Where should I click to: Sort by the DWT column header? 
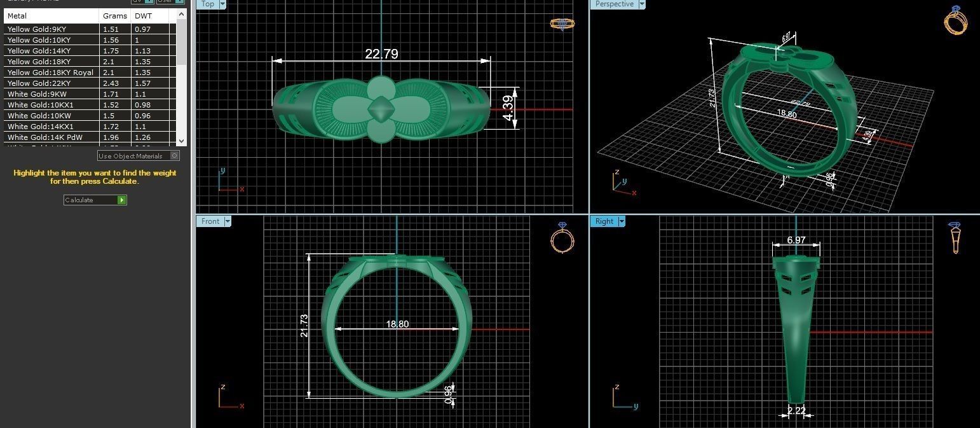150,16
